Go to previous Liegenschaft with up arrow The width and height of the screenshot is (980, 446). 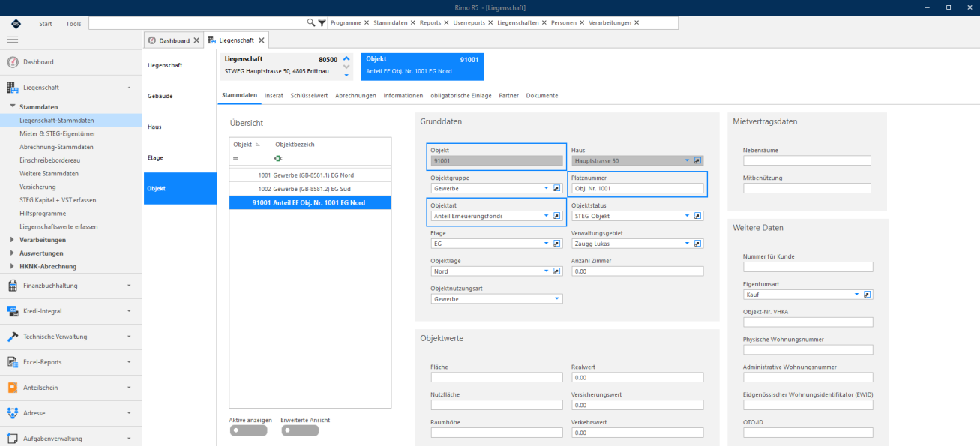pos(346,58)
